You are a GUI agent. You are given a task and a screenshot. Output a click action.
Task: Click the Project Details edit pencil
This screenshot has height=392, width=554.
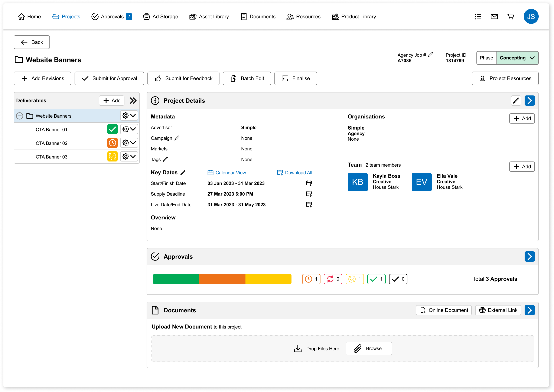[516, 100]
